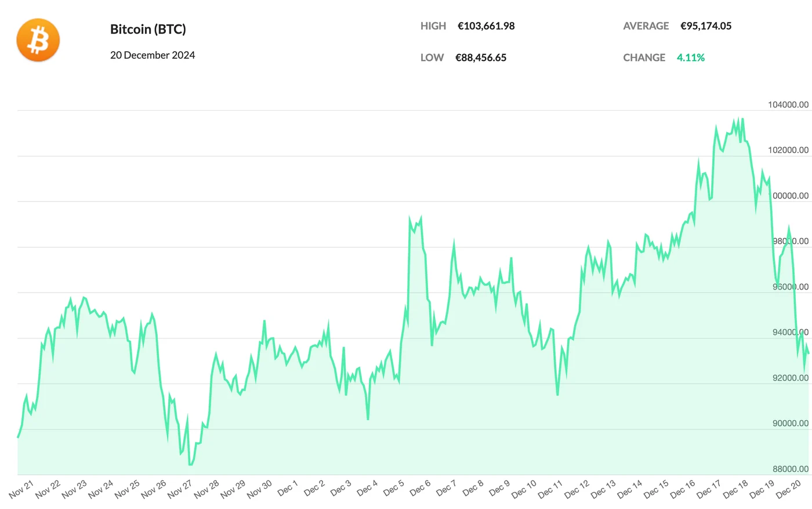Select the date 20 December 2024
Screen dimensions: 812x509
point(153,55)
